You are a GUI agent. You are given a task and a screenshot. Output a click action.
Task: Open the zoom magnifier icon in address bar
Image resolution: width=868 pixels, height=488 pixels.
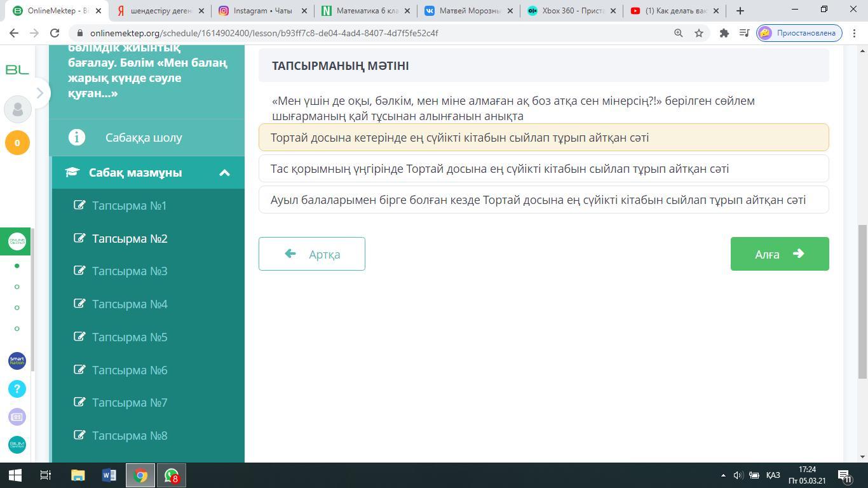pyautogui.click(x=679, y=33)
